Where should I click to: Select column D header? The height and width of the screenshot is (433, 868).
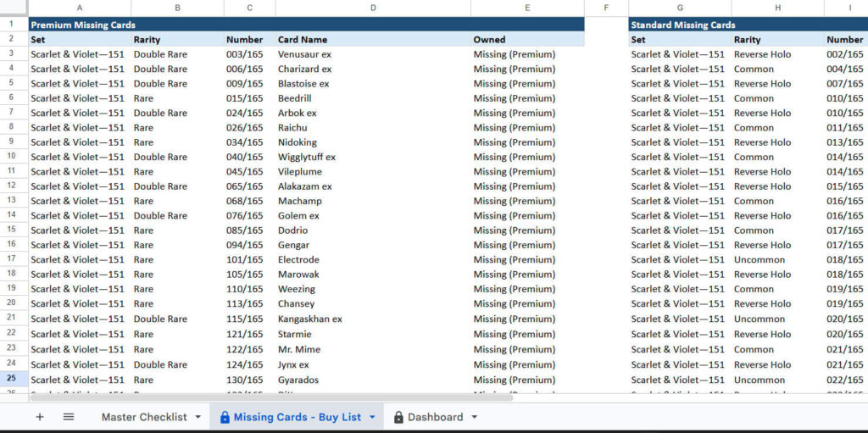click(x=373, y=8)
